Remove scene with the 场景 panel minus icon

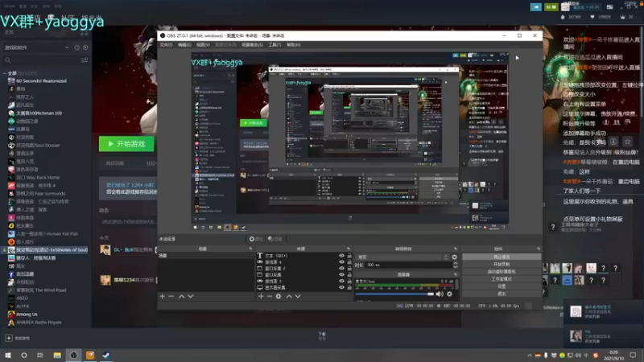[x=171, y=296]
